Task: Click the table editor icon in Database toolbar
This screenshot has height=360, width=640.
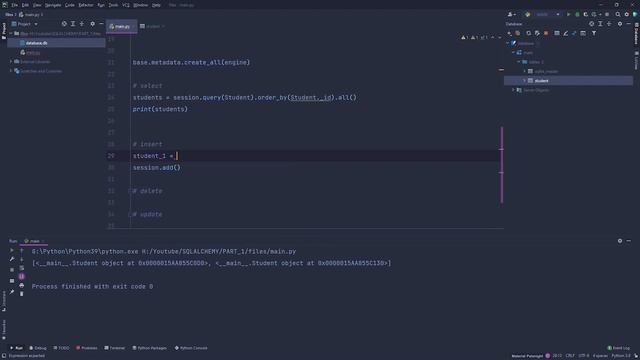Action: pyautogui.click(x=557, y=33)
